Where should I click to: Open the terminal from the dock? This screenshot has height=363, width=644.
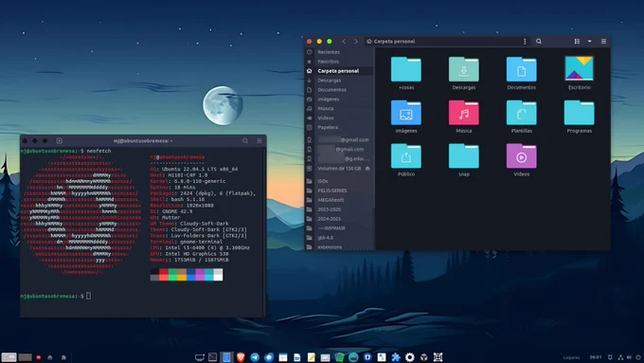212,357
